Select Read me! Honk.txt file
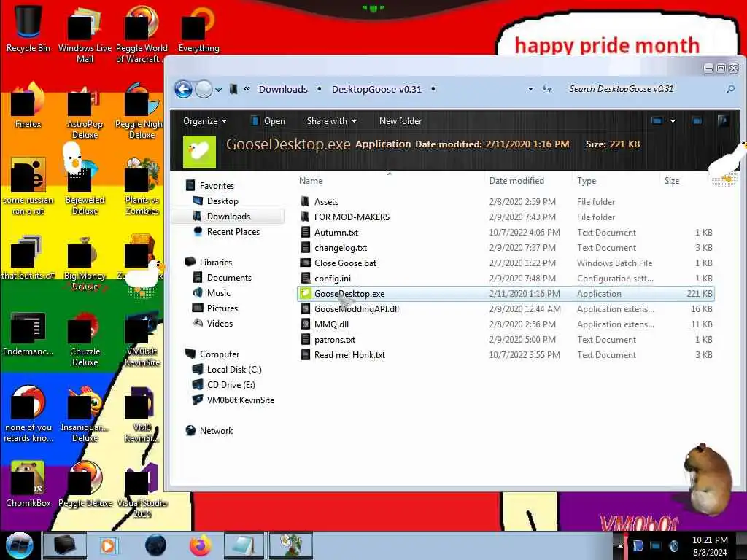This screenshot has height=560, width=747. tap(349, 355)
